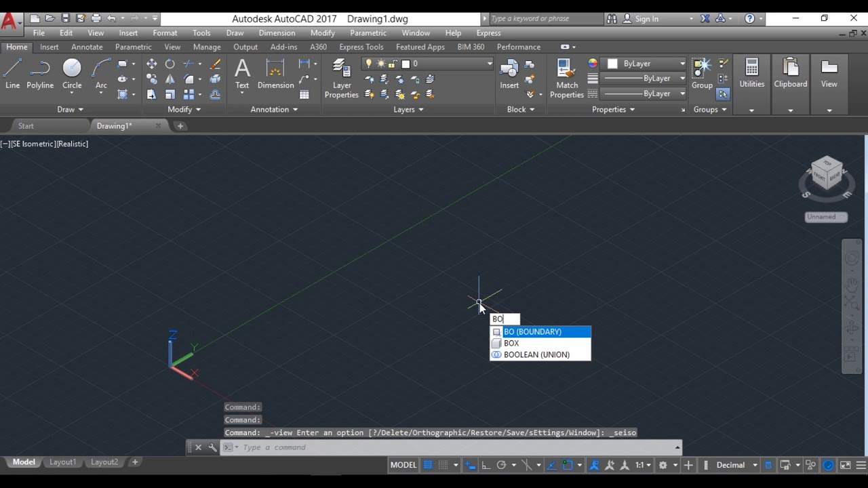Toggle Ortho mode in the status bar
The width and height of the screenshot is (868, 488).
486,465
